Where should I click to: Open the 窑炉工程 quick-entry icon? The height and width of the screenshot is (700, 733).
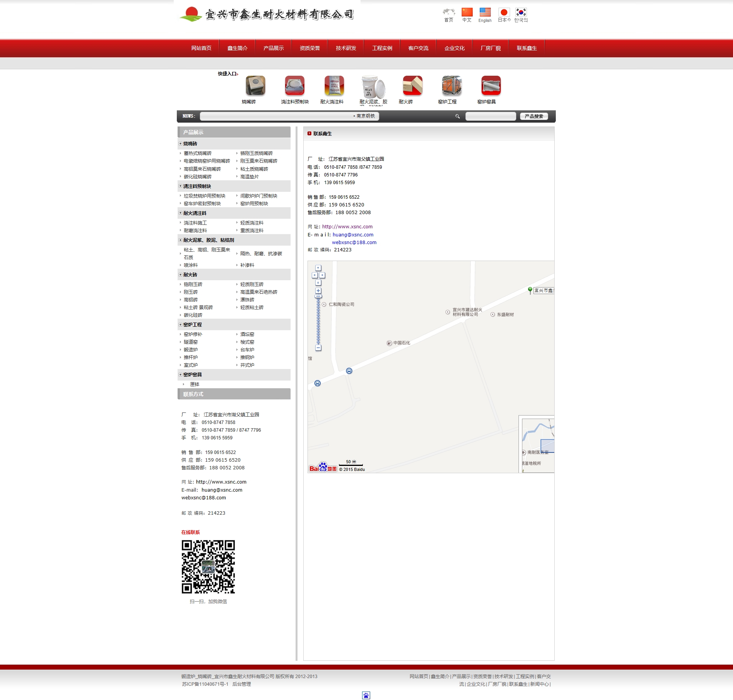pos(452,85)
